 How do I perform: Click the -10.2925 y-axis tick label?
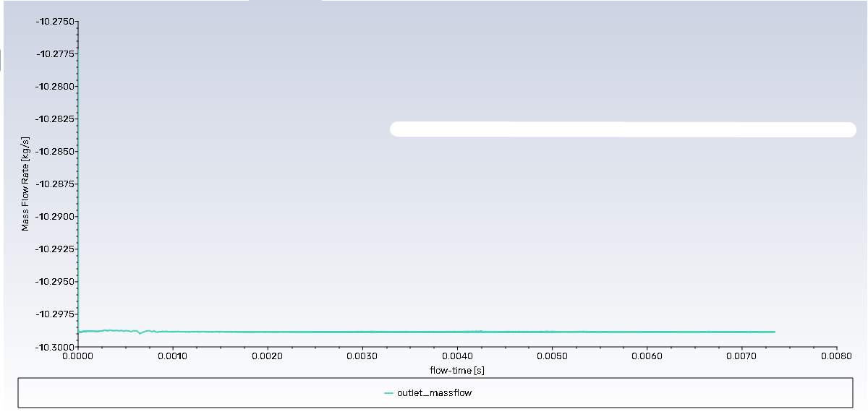click(54, 249)
